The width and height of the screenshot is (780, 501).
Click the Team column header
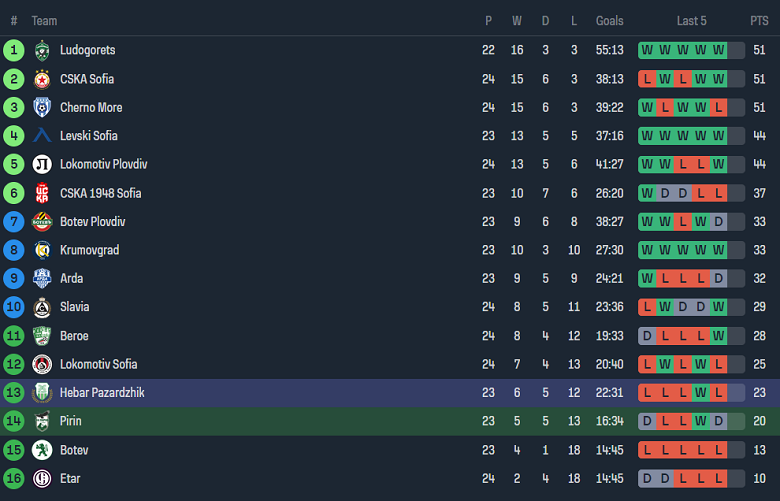click(x=44, y=20)
